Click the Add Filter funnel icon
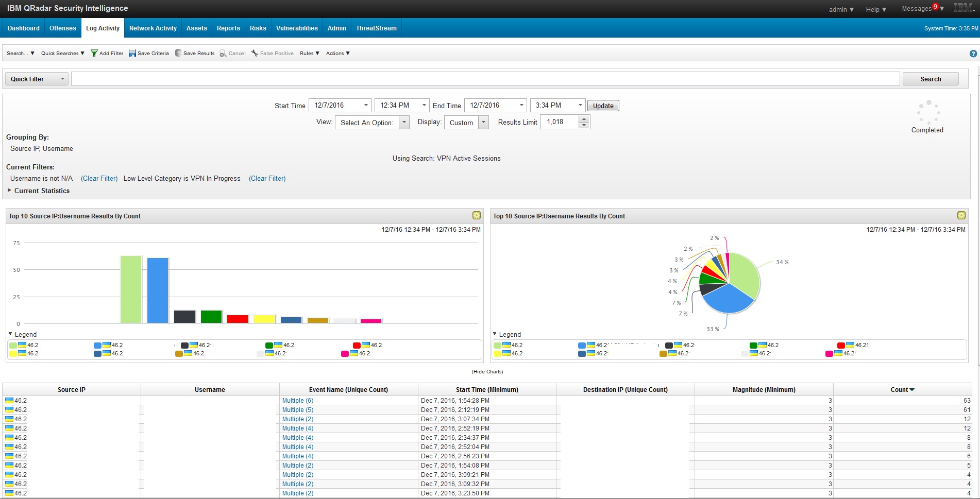 94,53
